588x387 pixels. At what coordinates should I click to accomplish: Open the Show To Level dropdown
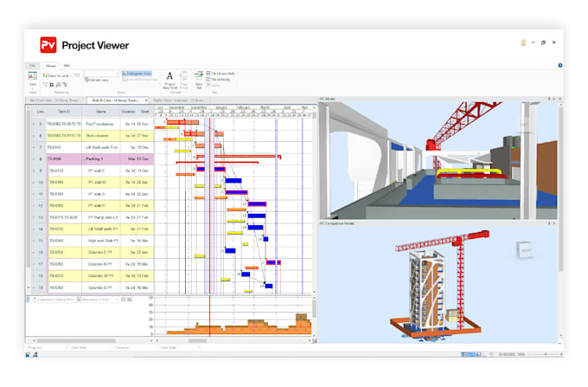point(57,75)
